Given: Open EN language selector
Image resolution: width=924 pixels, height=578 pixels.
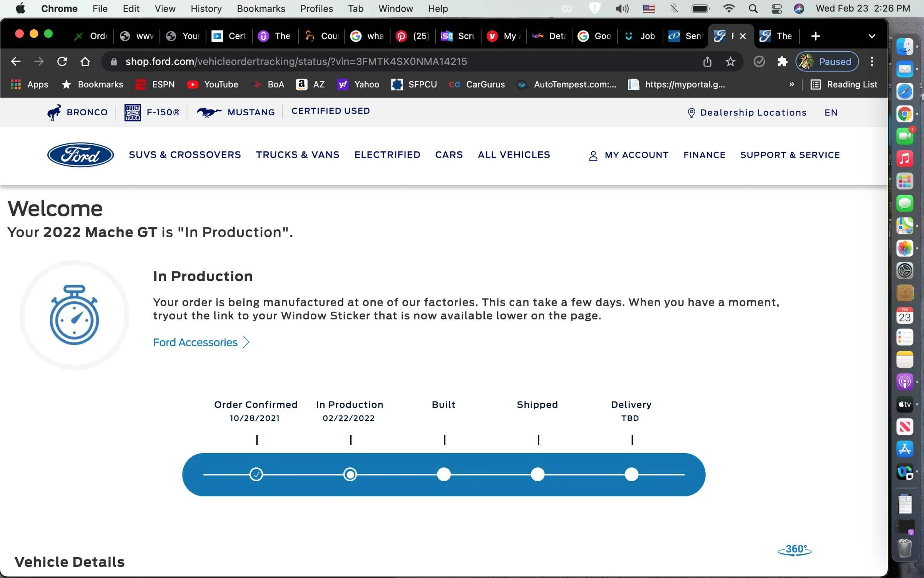Looking at the screenshot, I should point(831,113).
